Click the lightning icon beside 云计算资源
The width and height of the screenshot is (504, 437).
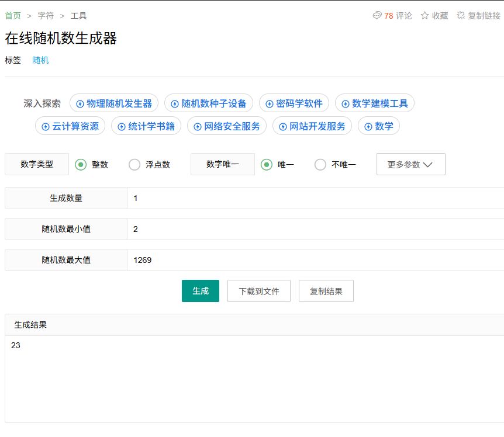[46, 127]
